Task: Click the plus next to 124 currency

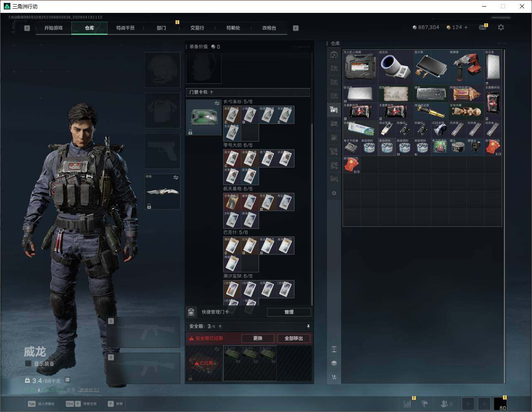Action: click(x=466, y=27)
